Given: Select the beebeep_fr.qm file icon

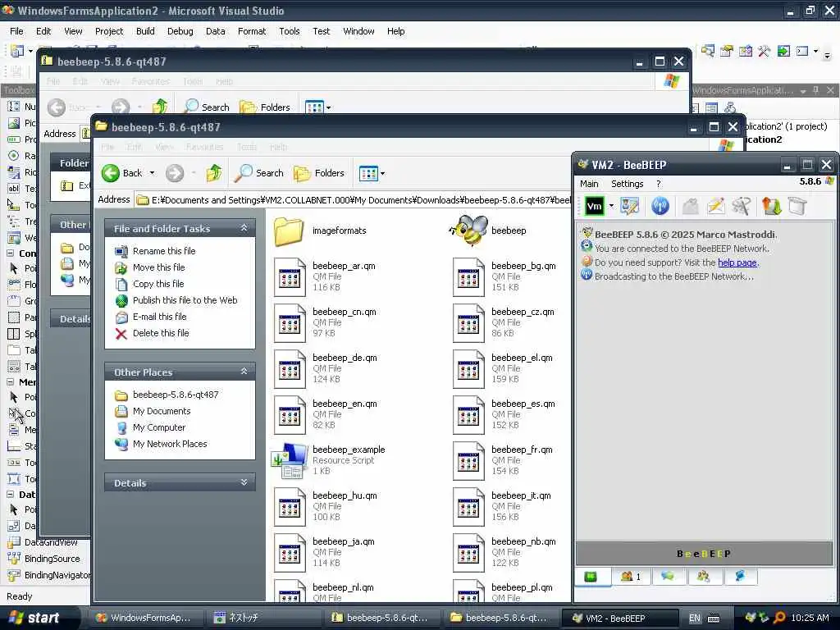Looking at the screenshot, I should tap(468, 461).
